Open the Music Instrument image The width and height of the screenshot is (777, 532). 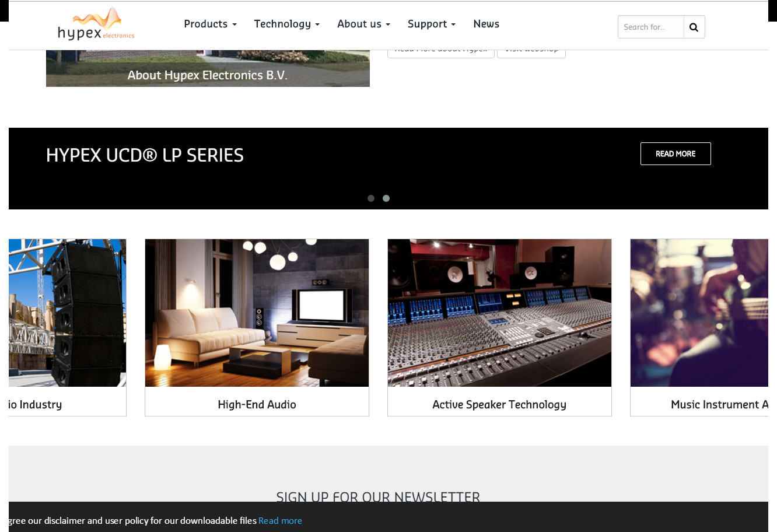(699, 313)
